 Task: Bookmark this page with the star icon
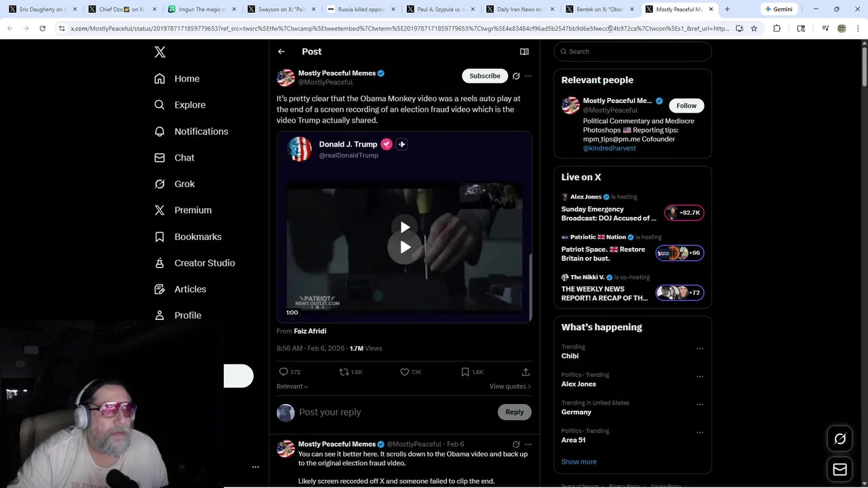coord(754,28)
